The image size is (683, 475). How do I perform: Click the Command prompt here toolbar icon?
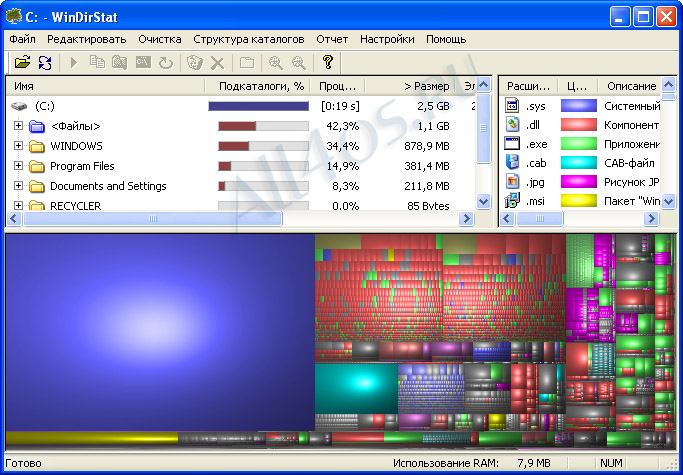pos(143,62)
